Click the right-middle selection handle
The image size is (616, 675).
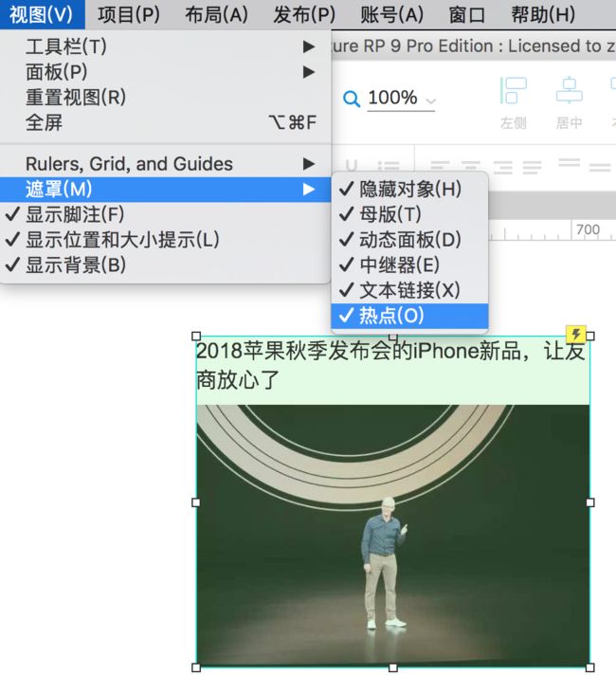[590, 502]
